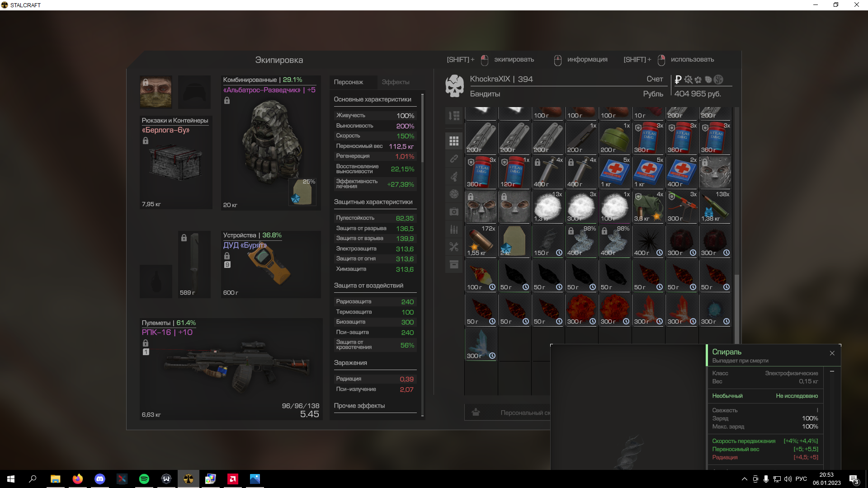The image size is (868, 488).
Task: Click the equipped face mask slot
Action: point(156,92)
